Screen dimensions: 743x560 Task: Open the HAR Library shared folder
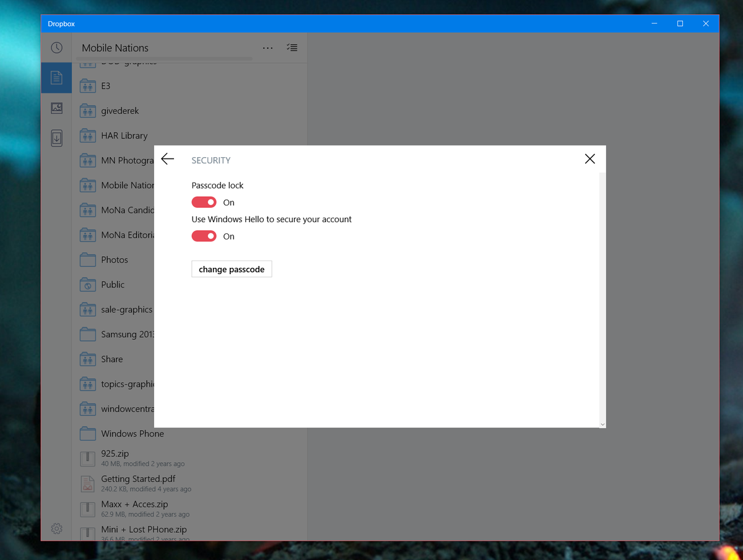click(123, 136)
